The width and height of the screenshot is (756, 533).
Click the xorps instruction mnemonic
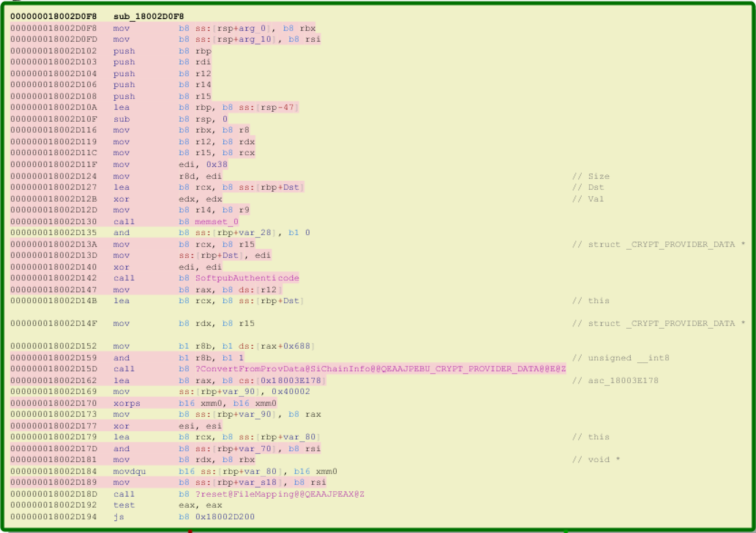[127, 403]
